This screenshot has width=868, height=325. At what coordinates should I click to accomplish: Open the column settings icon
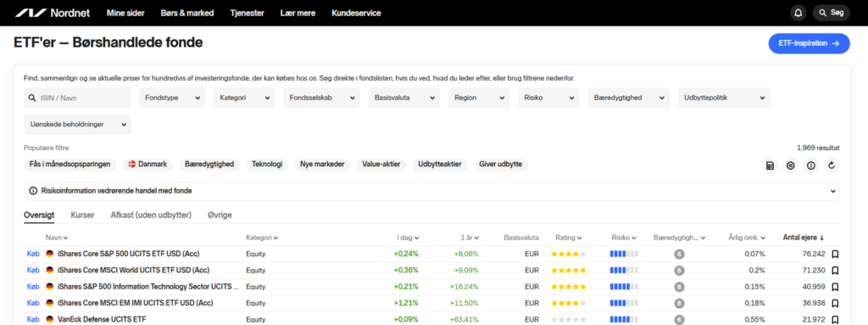click(791, 165)
